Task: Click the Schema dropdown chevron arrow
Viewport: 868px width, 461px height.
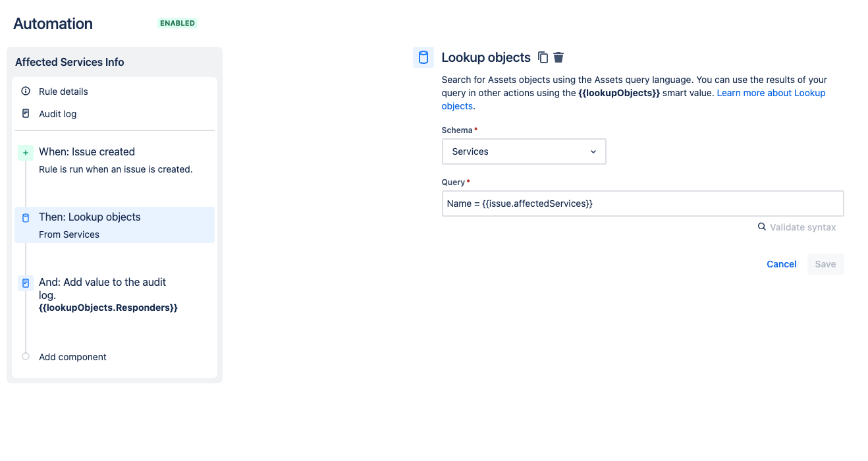Action: pos(593,151)
